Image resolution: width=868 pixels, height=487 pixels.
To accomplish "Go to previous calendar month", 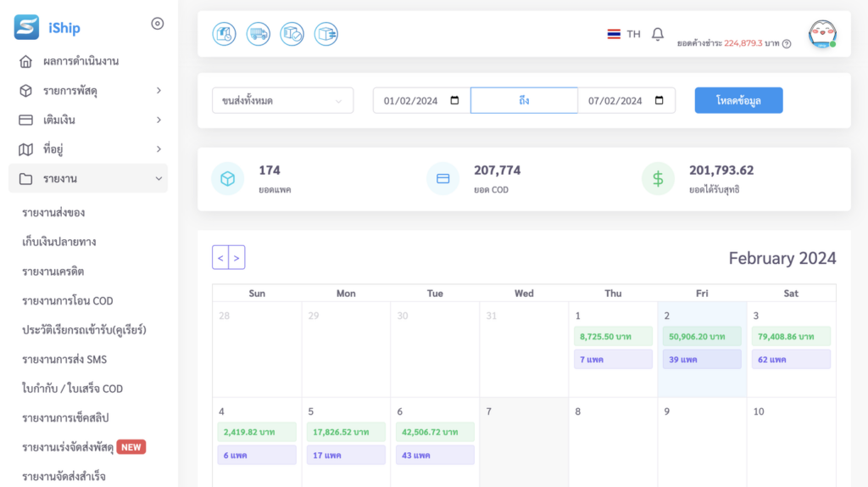I will pyautogui.click(x=220, y=257).
